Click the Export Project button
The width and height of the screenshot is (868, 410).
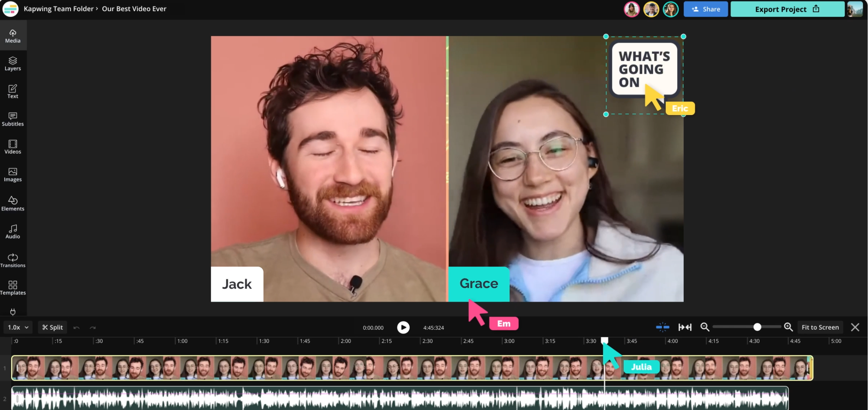[787, 9]
